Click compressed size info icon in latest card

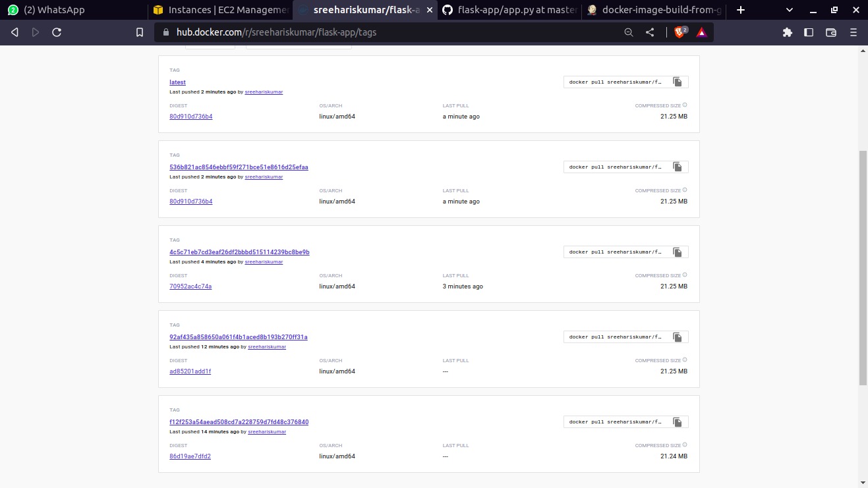click(685, 105)
